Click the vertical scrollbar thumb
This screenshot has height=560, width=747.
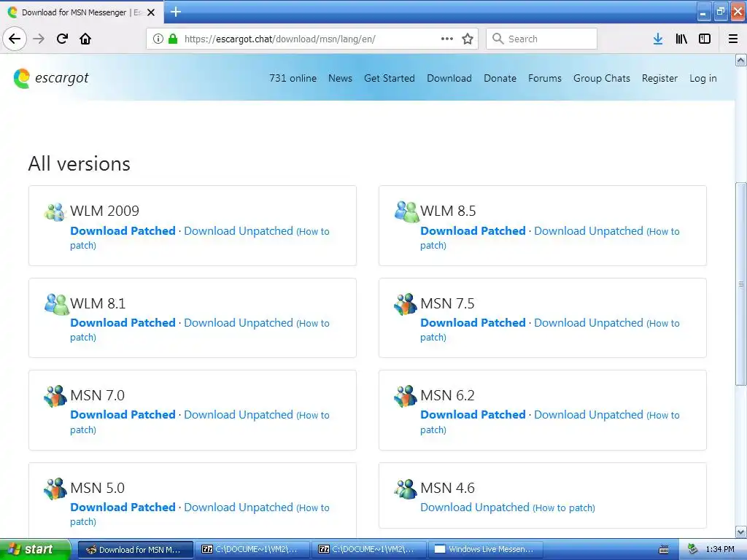pyautogui.click(x=741, y=284)
